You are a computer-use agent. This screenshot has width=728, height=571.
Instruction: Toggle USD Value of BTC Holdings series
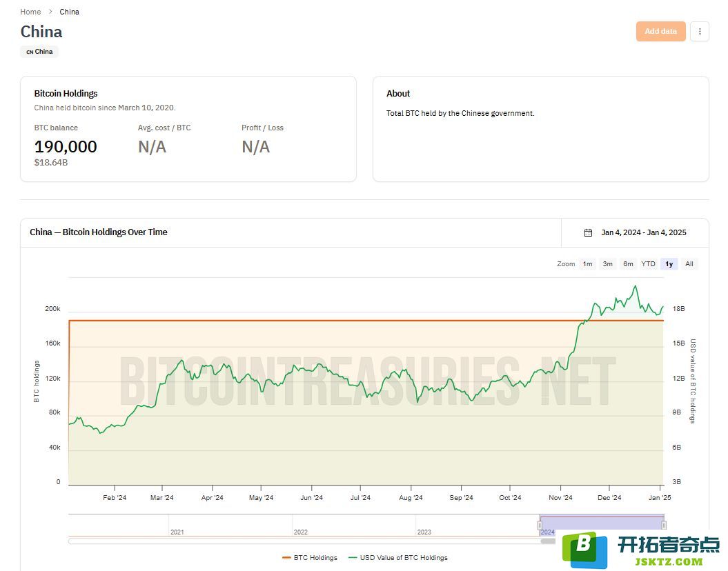(398, 557)
